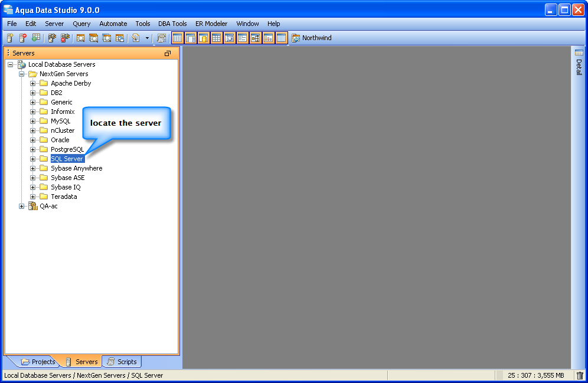588x383 pixels.
Task: Click the Servers panel restore/float icon
Action: tap(168, 53)
